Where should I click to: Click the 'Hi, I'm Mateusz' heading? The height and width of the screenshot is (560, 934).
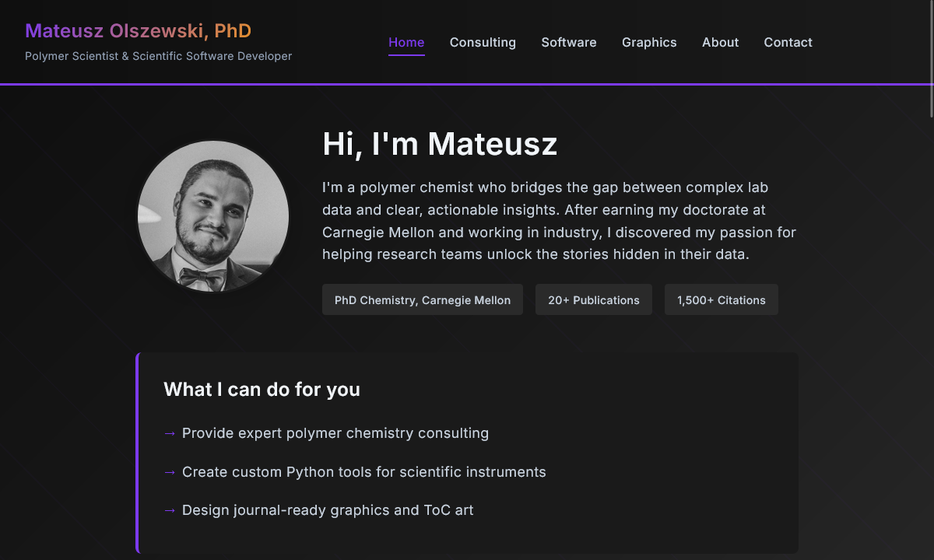(440, 144)
